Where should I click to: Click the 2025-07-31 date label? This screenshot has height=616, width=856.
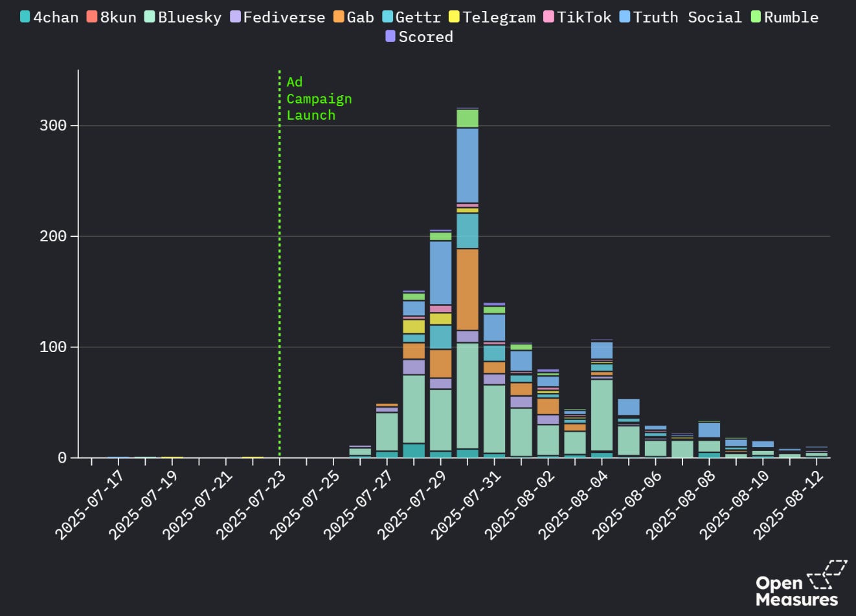pyautogui.click(x=465, y=505)
